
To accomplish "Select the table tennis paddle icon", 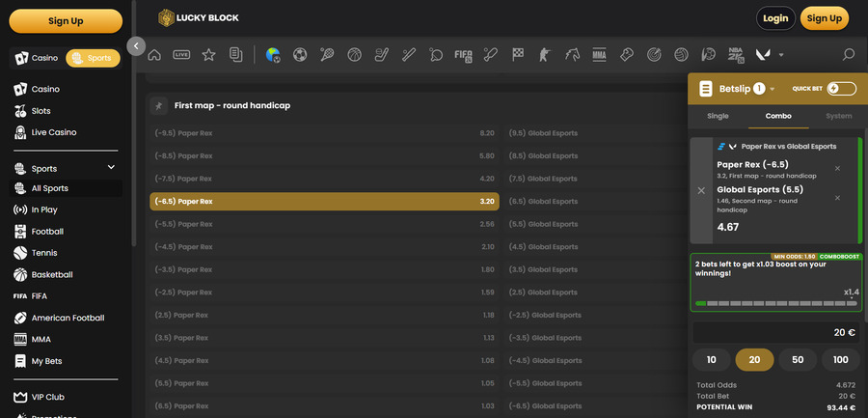I will pyautogui.click(x=436, y=54).
